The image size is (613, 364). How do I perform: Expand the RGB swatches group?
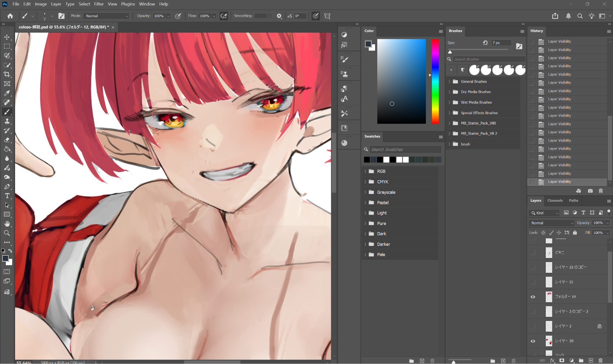point(365,171)
